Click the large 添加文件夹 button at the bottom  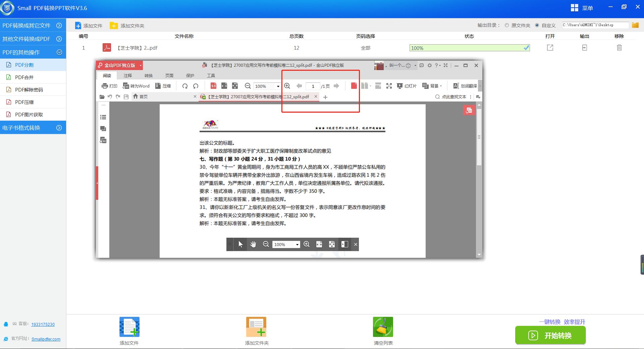[x=257, y=331]
